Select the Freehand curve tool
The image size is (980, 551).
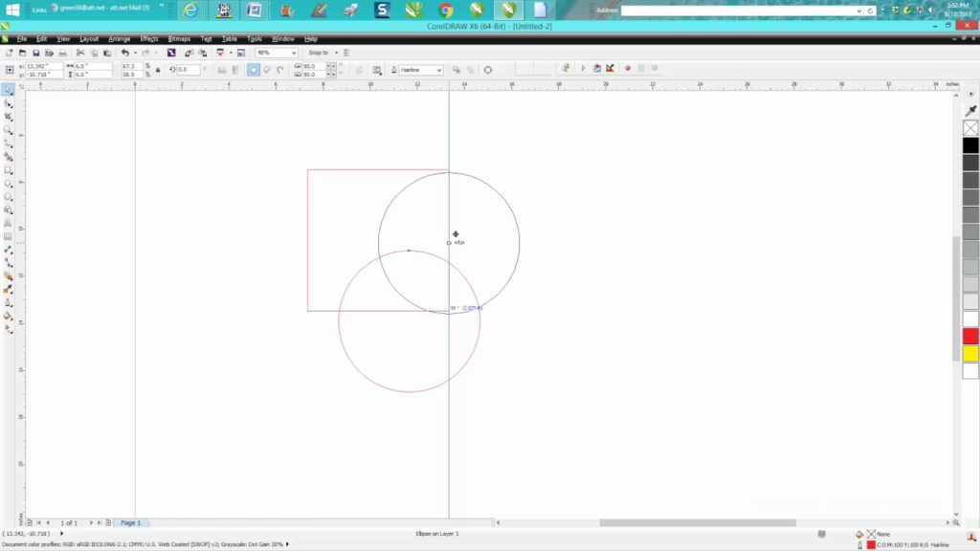pos(8,143)
